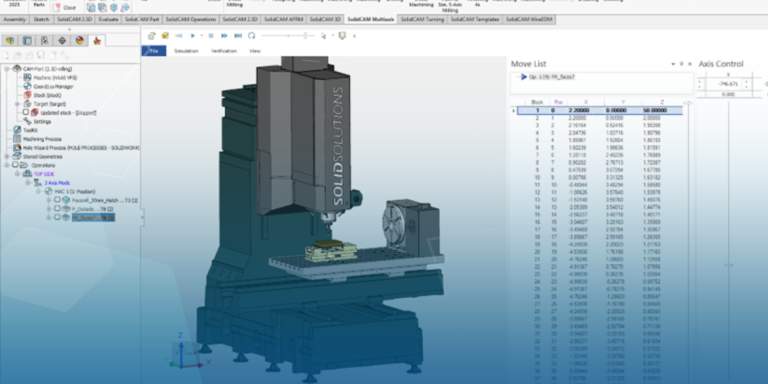Viewport: 768px width, 384px height.
Task: Open the FeatureManager design tree tab icon
Action: (x=10, y=41)
